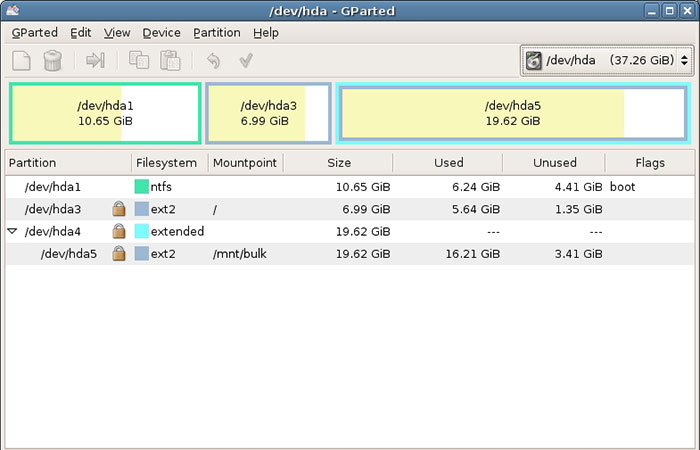
Task: Click the '/' mountpoint of /dev/hda3
Action: point(215,209)
